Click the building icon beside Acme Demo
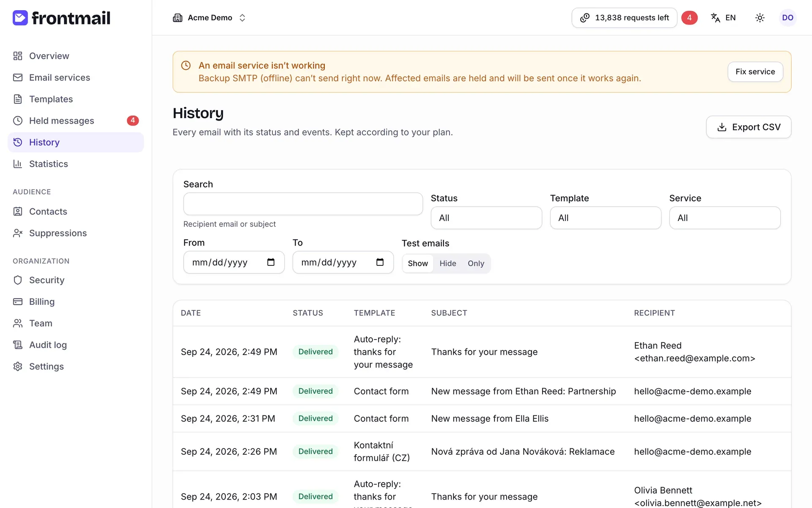The width and height of the screenshot is (812, 508). [178, 18]
